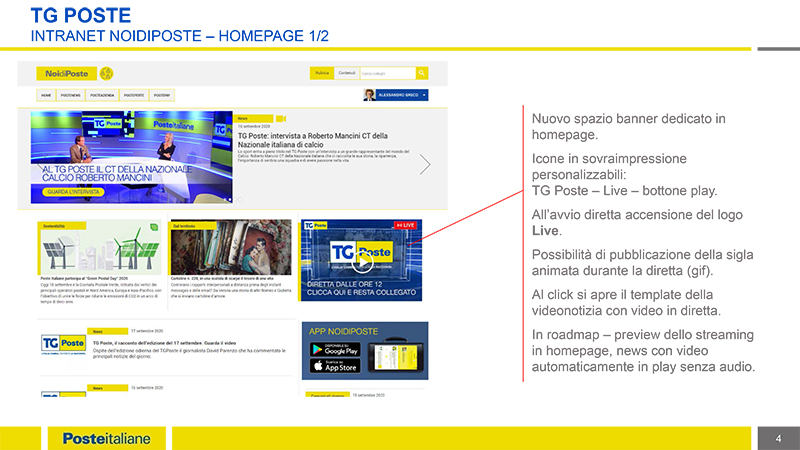Click green leaf icon on sustainability card

tap(154, 227)
